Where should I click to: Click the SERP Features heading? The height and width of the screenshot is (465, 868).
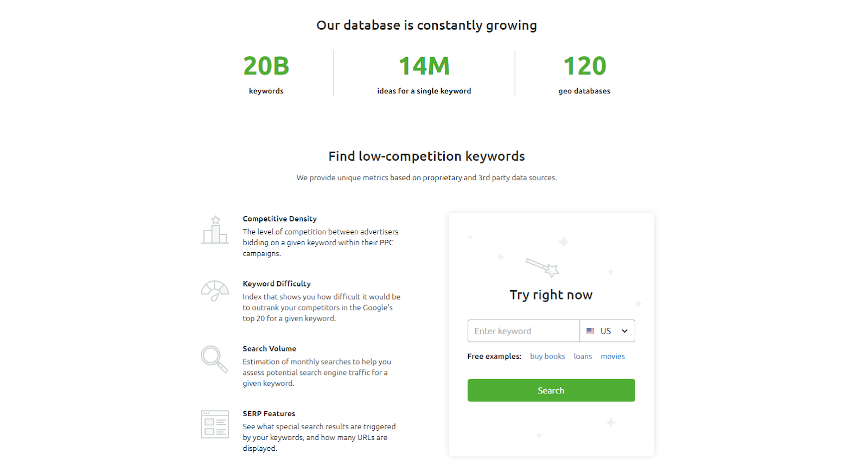click(x=269, y=414)
